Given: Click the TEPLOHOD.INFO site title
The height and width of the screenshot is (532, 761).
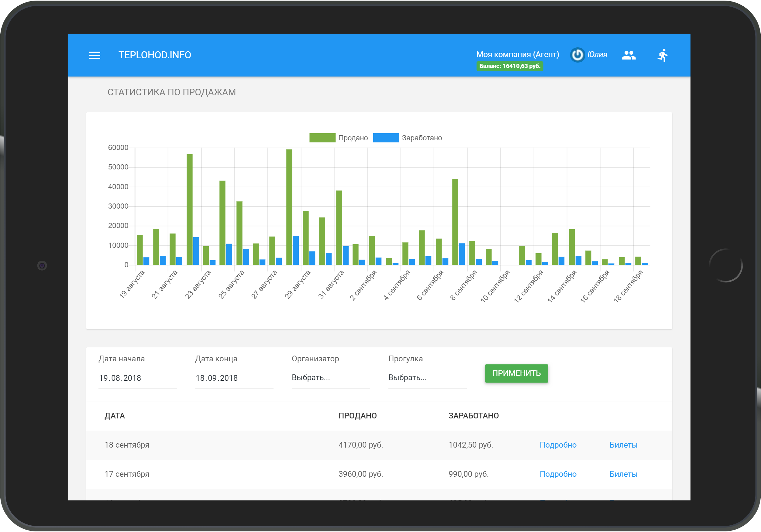Looking at the screenshot, I should pyautogui.click(x=154, y=55).
